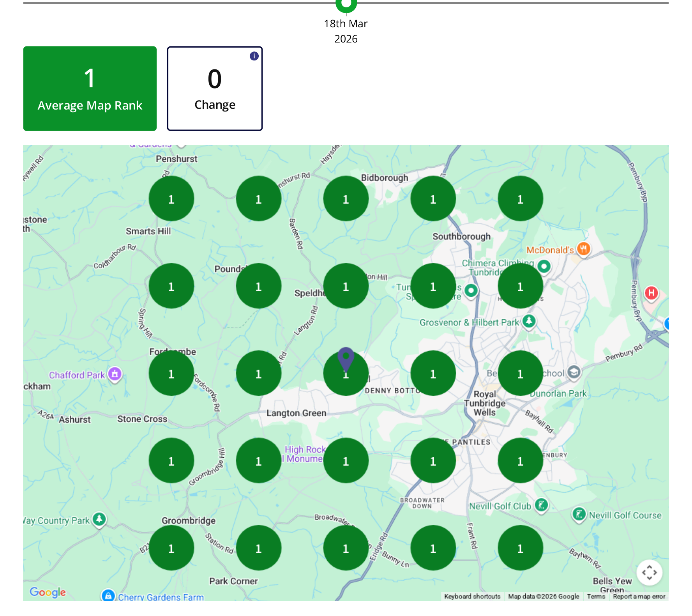
Task: Select the Chimera Climbing green location pin
Action: [x=544, y=266]
